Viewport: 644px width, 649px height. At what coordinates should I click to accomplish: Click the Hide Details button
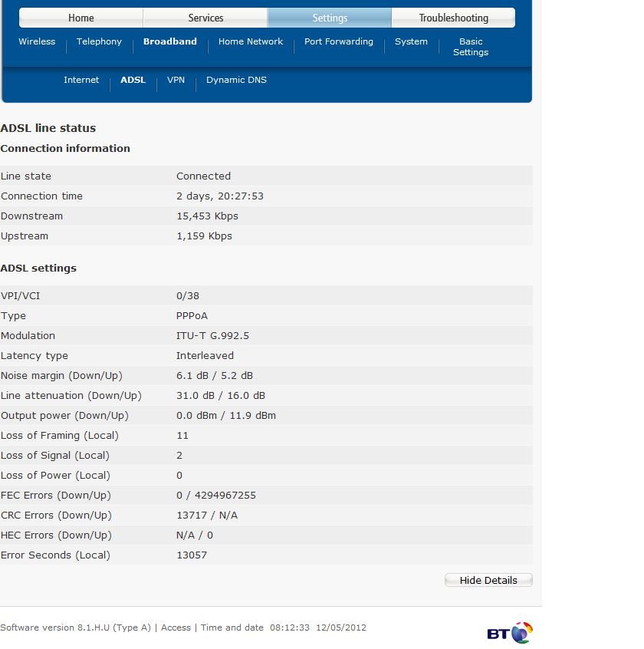pos(488,580)
